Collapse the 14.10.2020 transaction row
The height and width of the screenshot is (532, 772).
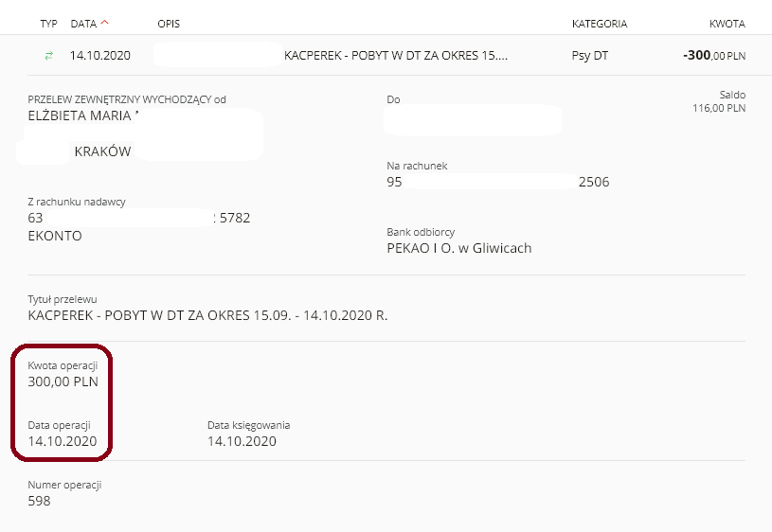click(386, 55)
